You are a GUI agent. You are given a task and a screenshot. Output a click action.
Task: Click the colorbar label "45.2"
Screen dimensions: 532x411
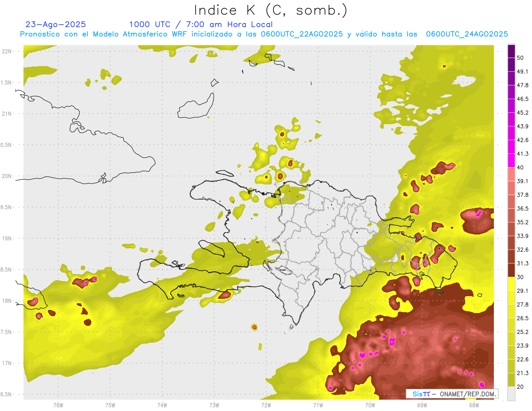coord(523,113)
